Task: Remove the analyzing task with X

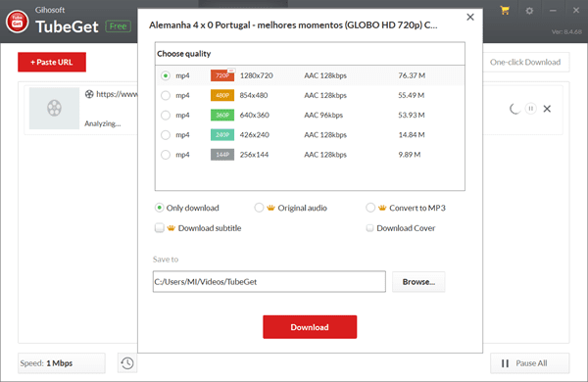Action: pos(547,109)
